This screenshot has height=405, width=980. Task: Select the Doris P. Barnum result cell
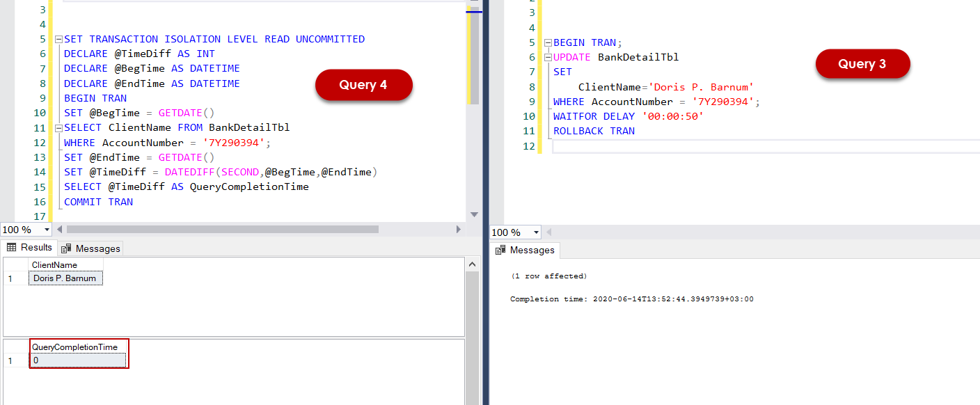pos(65,278)
